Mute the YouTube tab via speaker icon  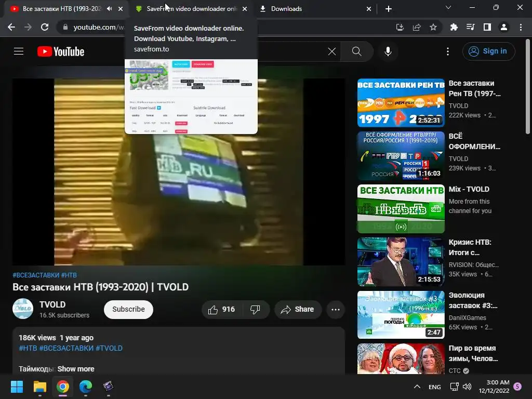[109, 9]
